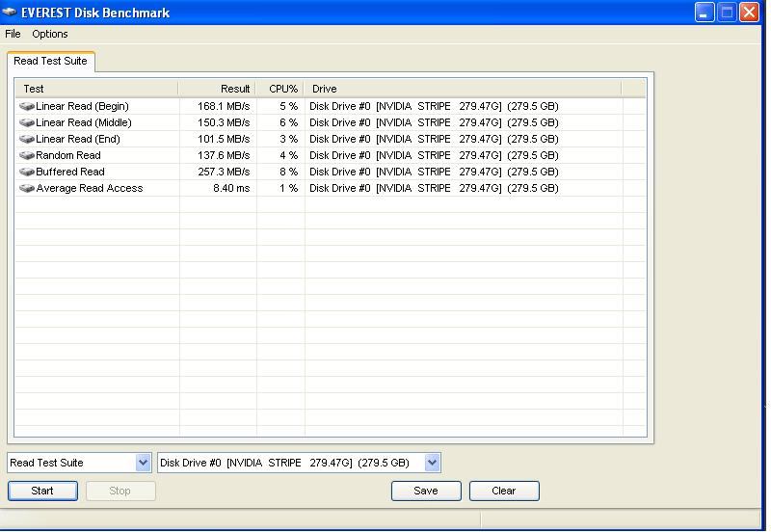Viewport: 771px width, 532px height.
Task: Save the benchmark results
Action: click(x=426, y=491)
